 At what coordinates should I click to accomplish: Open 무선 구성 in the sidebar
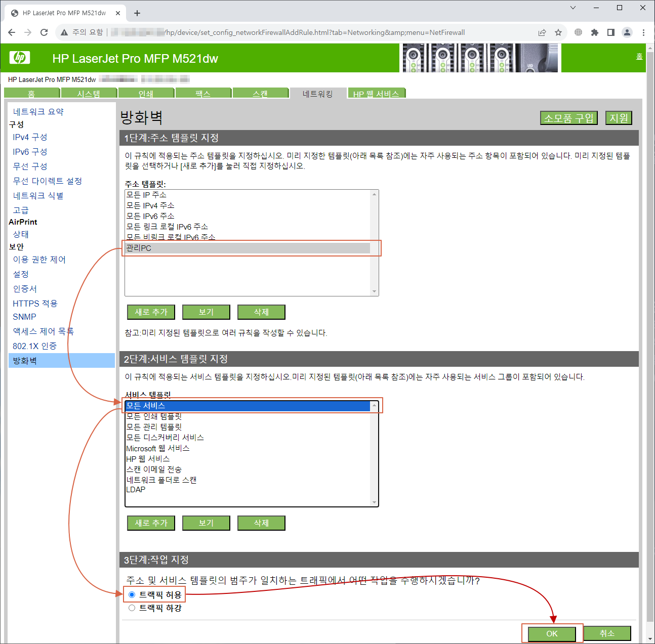tap(30, 166)
